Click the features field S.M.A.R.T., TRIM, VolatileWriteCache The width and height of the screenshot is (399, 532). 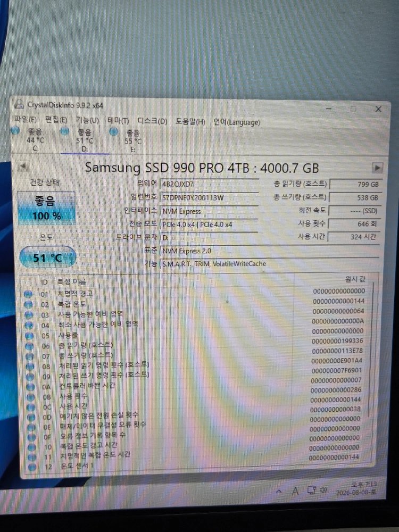[269, 264]
